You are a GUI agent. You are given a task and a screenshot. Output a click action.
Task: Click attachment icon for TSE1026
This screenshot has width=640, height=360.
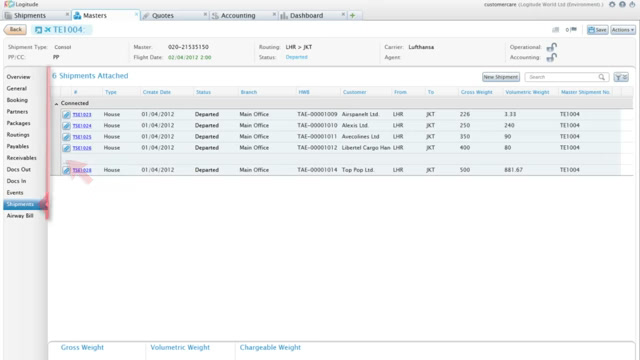point(67,148)
